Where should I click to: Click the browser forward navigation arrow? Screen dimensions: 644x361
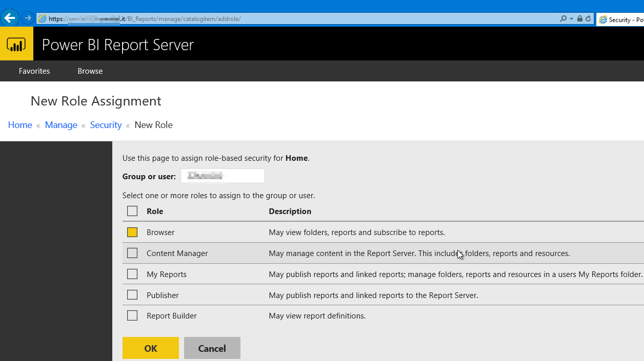point(27,18)
